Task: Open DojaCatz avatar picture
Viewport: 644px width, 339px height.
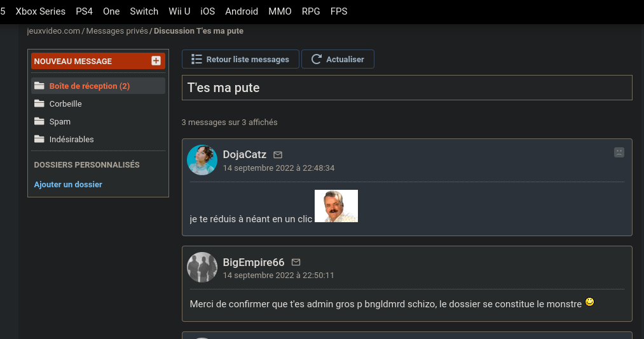Action: point(202,160)
